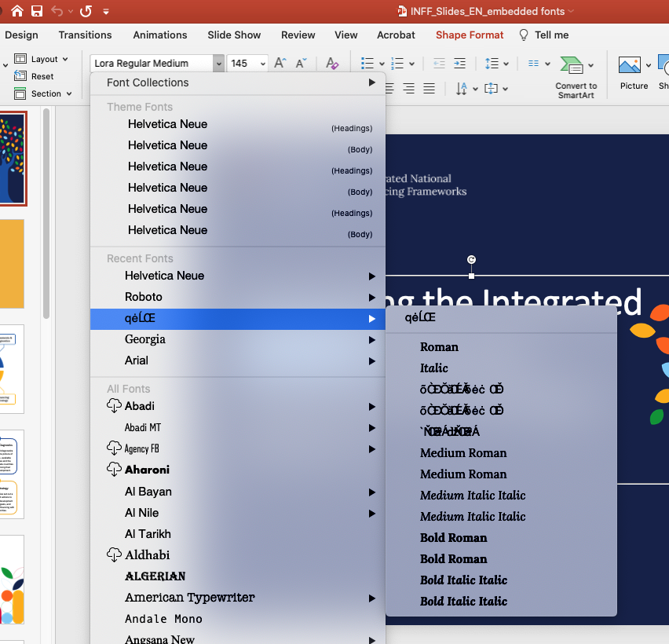The image size is (669, 644).
Task: Switch to the Design tab
Action: (x=21, y=35)
